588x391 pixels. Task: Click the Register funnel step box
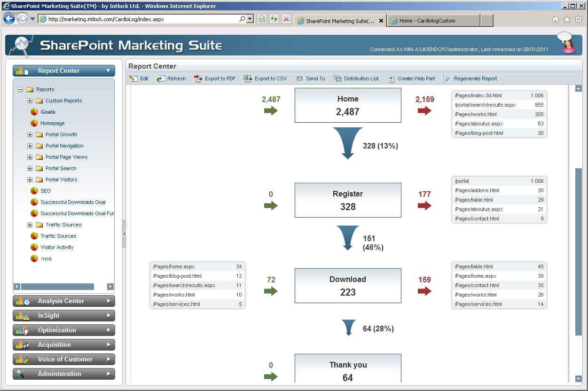[348, 200]
